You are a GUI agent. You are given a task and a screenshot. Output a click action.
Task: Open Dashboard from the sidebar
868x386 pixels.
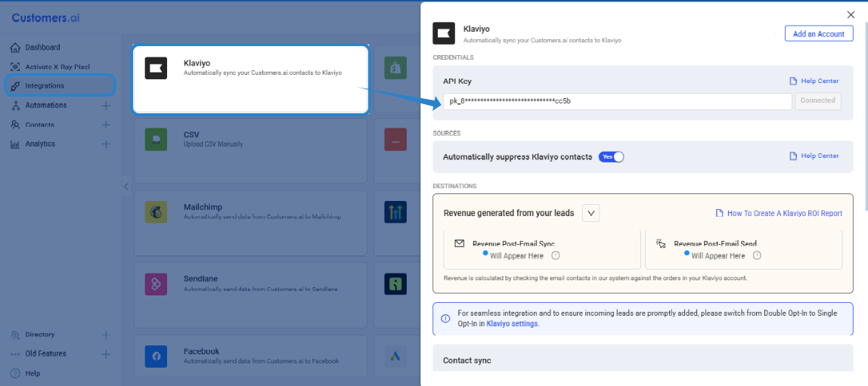point(42,48)
